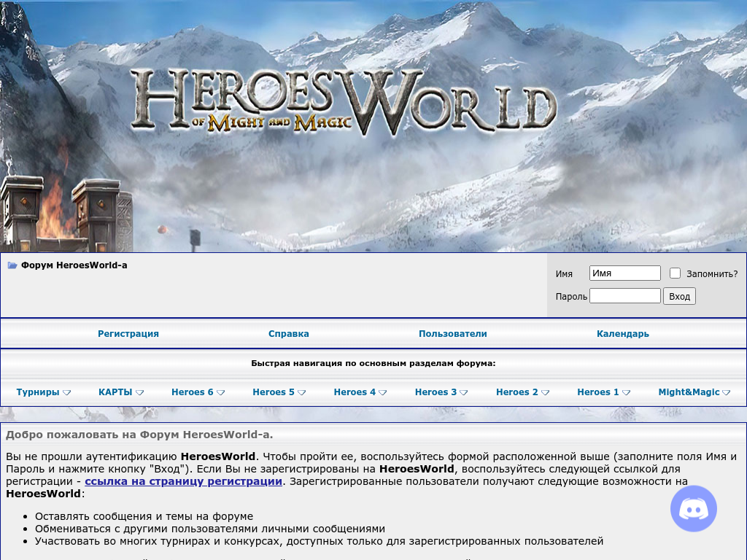Viewport: 747px width, 560px height.
Task: Open the Пользователи members list
Action: (x=452, y=334)
